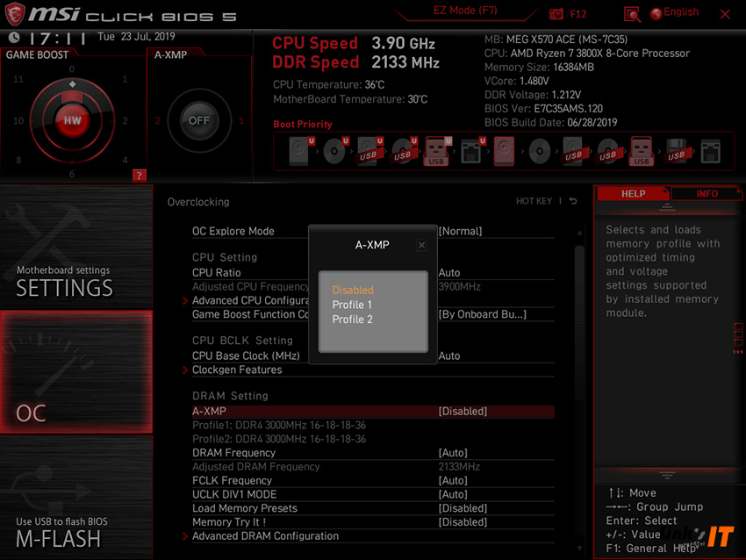Viewport: 746px width, 560px height.
Task: Choose Disabled in the A-XMP popup
Action: click(353, 291)
